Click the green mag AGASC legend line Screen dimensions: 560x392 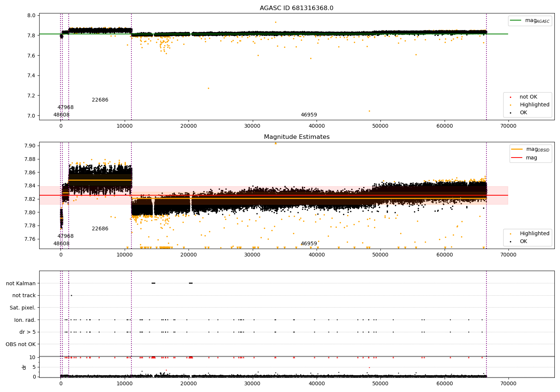pos(516,21)
